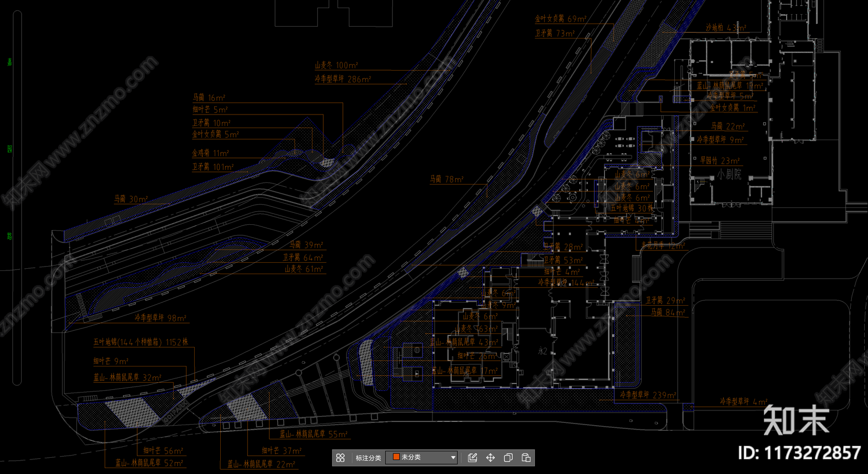This screenshot has height=474, width=868.
Task: Click the 早园竹 23m² label
Action: tap(720, 161)
